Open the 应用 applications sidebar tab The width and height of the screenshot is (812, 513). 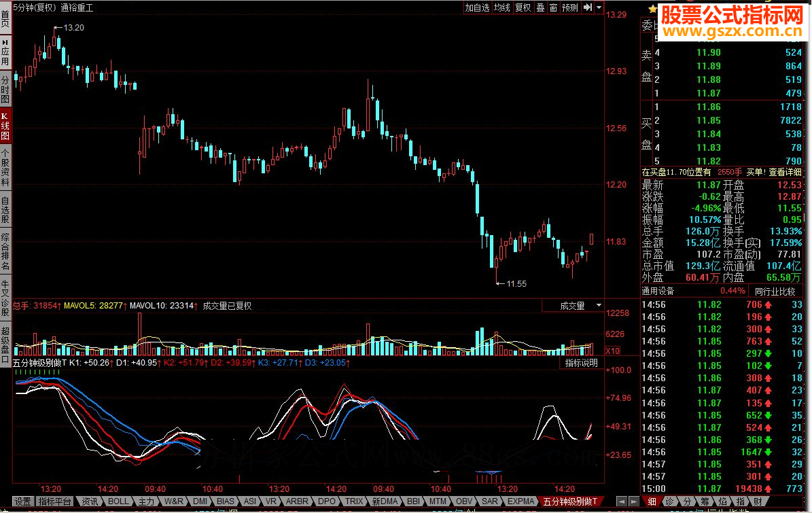[5, 52]
